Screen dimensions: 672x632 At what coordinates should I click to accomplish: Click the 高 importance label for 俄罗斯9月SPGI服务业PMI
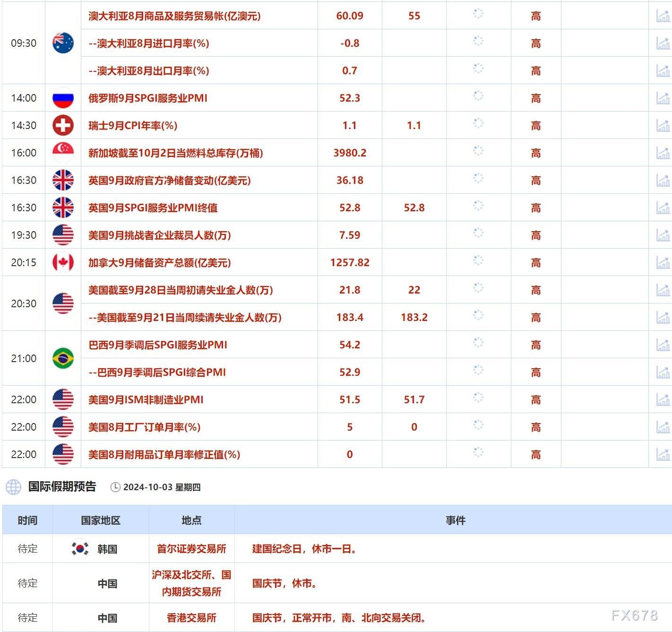point(536,98)
